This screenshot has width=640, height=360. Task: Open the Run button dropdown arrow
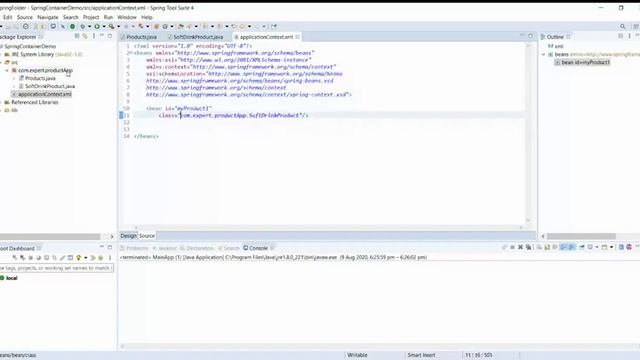coord(104,27)
